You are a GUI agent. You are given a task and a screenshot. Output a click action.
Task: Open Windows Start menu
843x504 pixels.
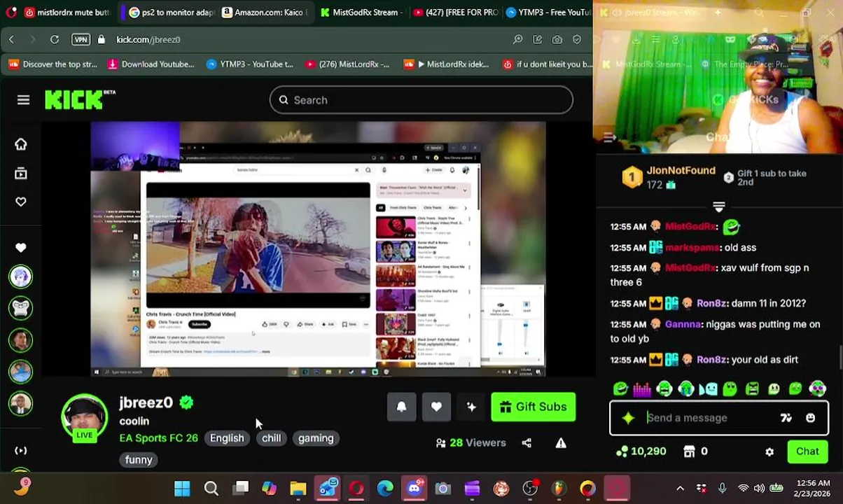pyautogui.click(x=182, y=488)
